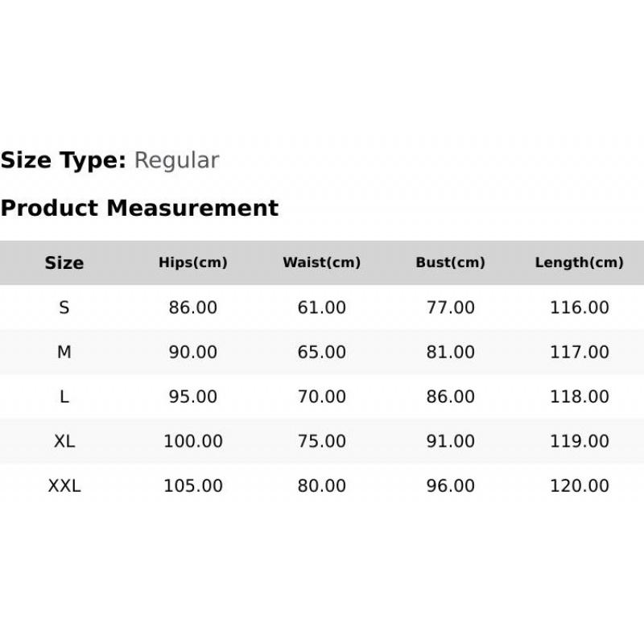The width and height of the screenshot is (644, 644).
Task: Click the 116.00 length value for S
Action: coord(580,308)
